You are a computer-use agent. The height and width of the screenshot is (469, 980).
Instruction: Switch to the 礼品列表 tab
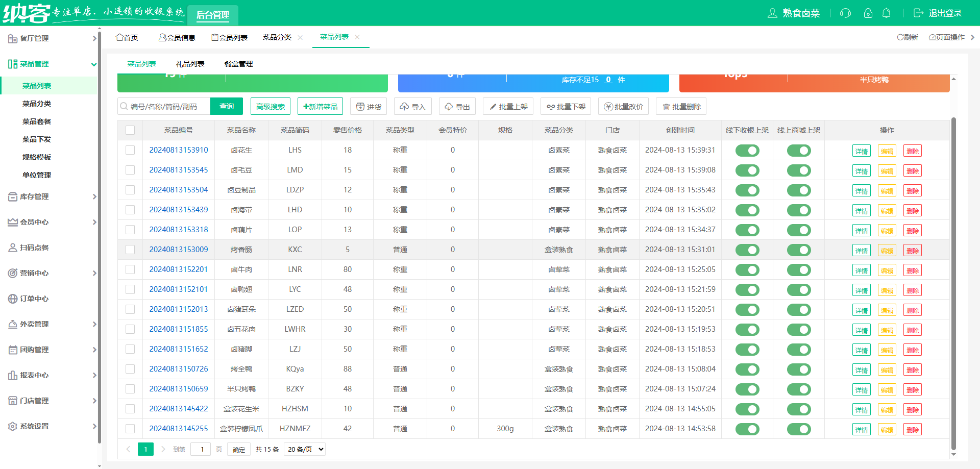tap(190, 64)
